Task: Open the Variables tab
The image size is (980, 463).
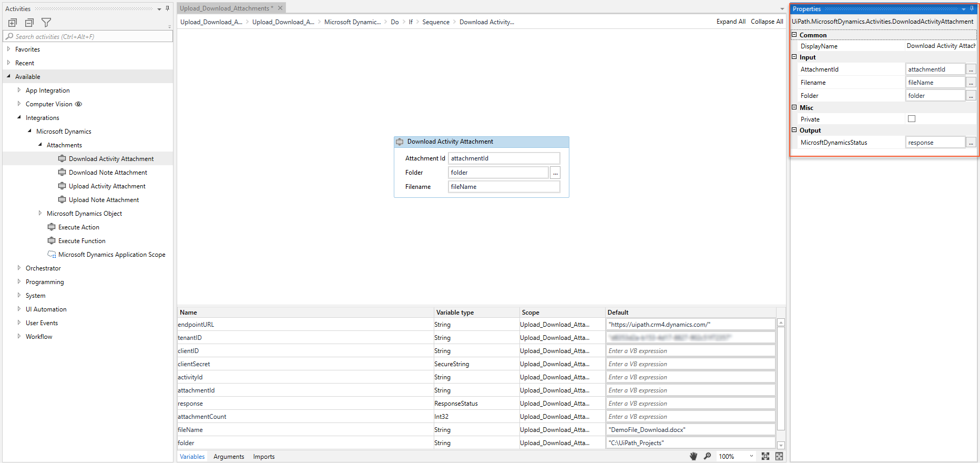Action: click(192, 457)
